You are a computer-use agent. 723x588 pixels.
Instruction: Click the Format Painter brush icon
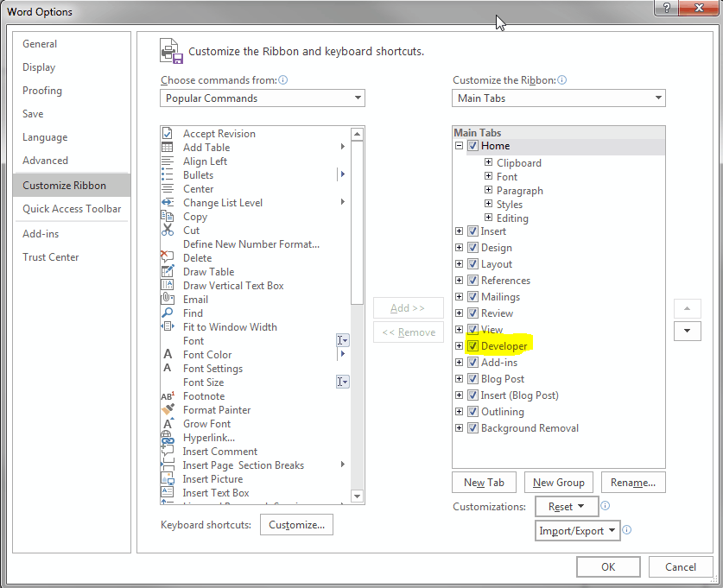(x=168, y=409)
